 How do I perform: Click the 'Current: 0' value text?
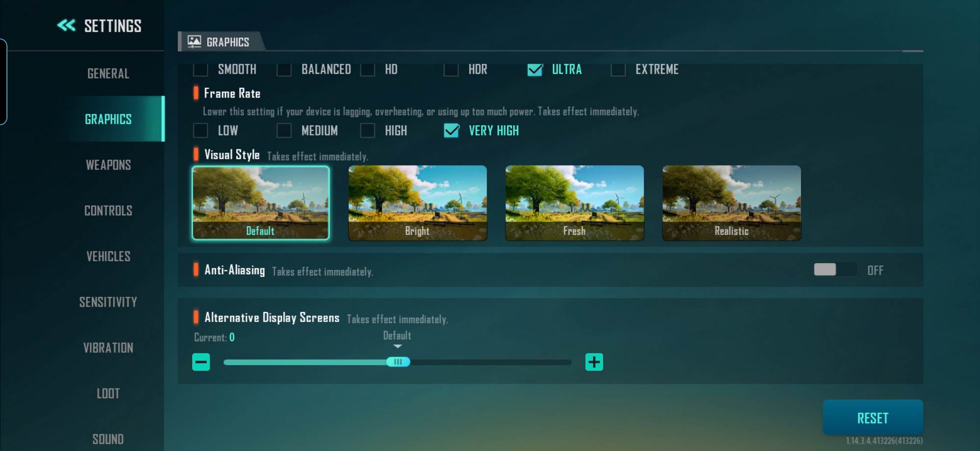pos(214,337)
